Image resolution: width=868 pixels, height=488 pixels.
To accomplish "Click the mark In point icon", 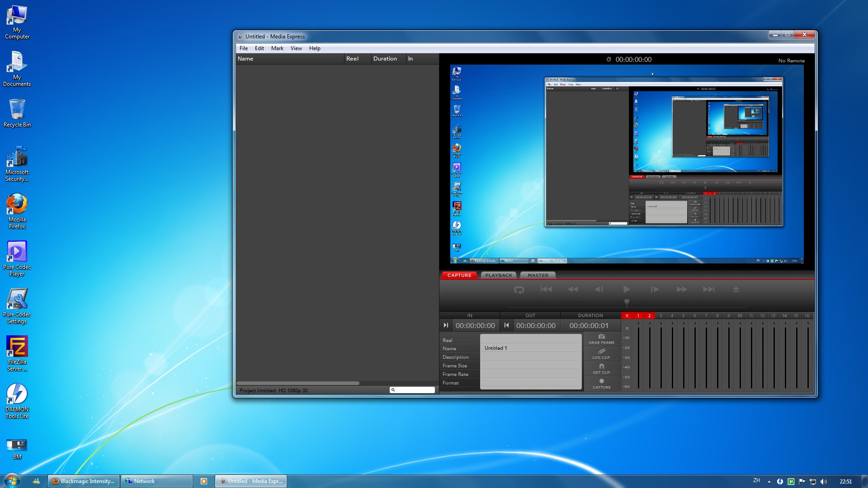I will 446,325.
